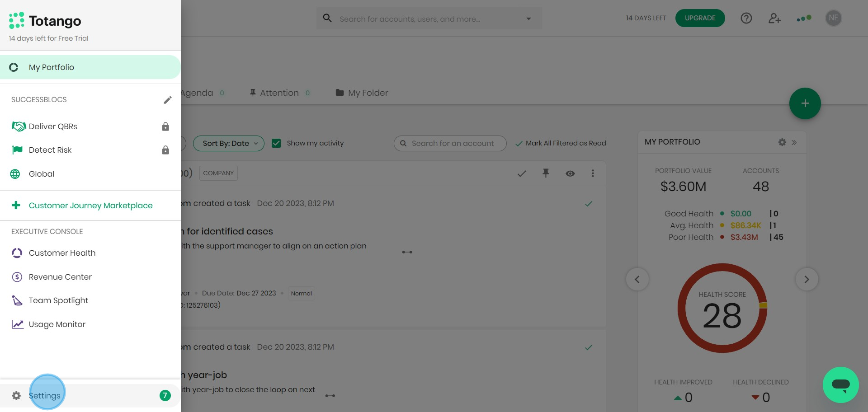Click the Customer Health icon

point(17,253)
